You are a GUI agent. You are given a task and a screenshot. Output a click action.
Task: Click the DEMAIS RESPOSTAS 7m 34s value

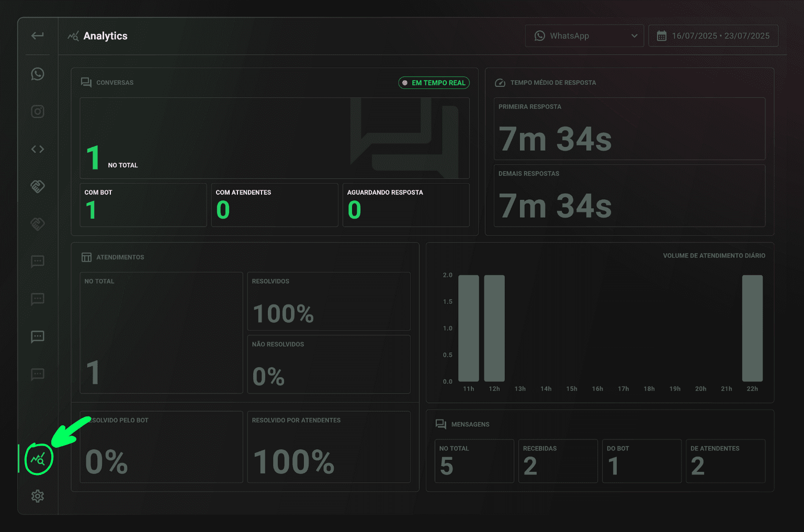point(555,206)
